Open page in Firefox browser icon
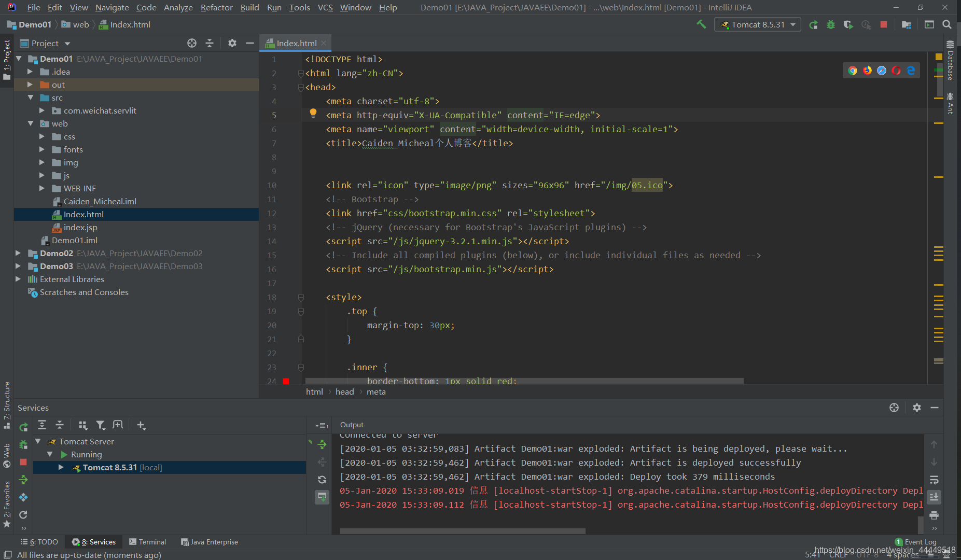 click(x=867, y=71)
